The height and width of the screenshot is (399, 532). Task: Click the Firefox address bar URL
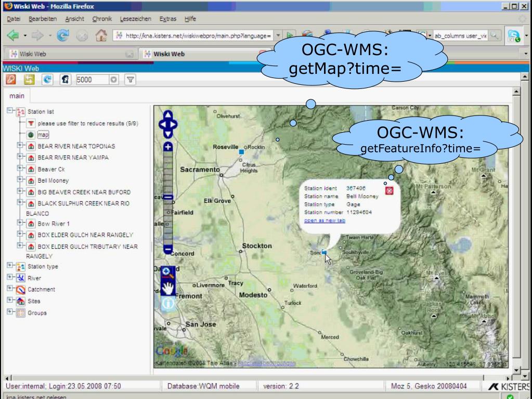point(198,35)
